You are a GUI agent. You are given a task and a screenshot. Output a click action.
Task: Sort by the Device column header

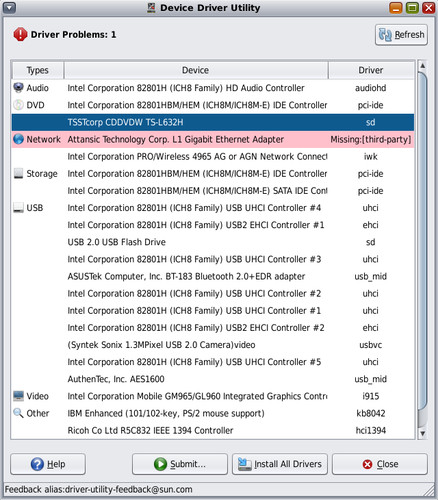coord(196,70)
